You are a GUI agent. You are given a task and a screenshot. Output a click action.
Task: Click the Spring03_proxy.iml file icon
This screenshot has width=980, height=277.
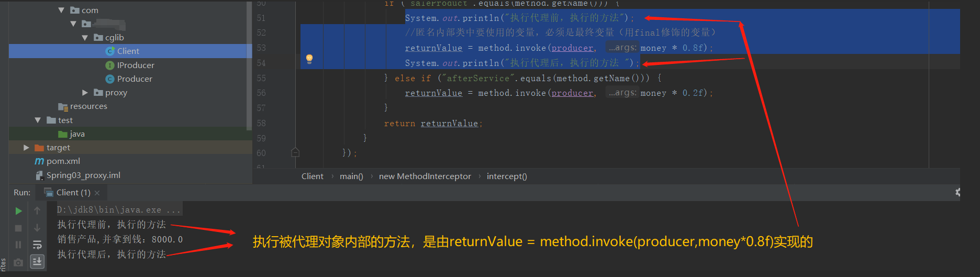pos(39,175)
